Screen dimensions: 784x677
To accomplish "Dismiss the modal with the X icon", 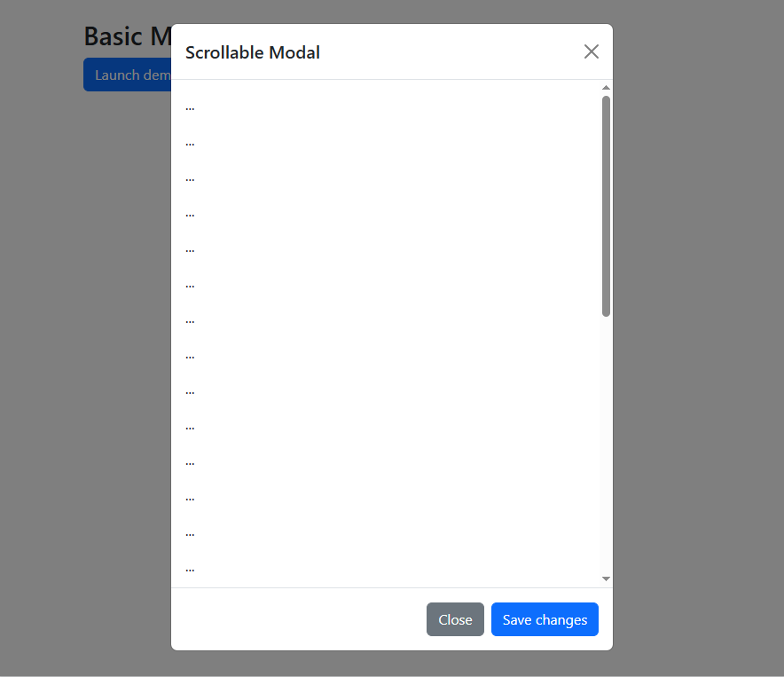I will 592,51.
